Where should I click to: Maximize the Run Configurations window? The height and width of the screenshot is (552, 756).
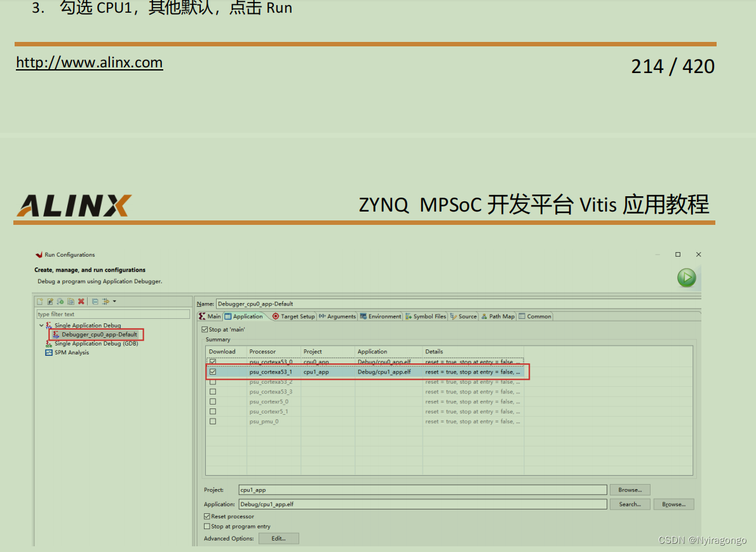tap(678, 254)
